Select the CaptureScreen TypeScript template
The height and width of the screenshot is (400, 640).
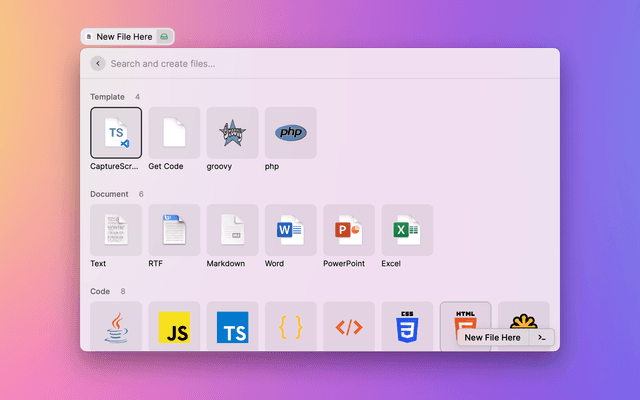(x=116, y=133)
